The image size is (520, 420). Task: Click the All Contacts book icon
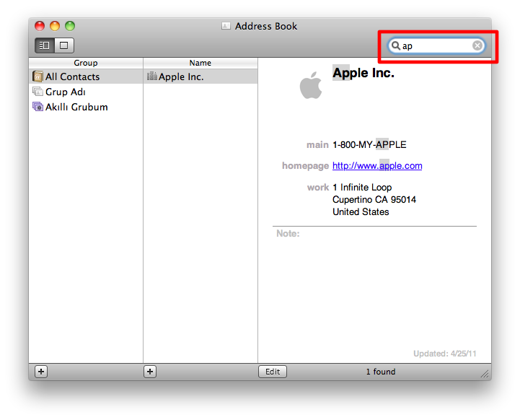tap(38, 76)
